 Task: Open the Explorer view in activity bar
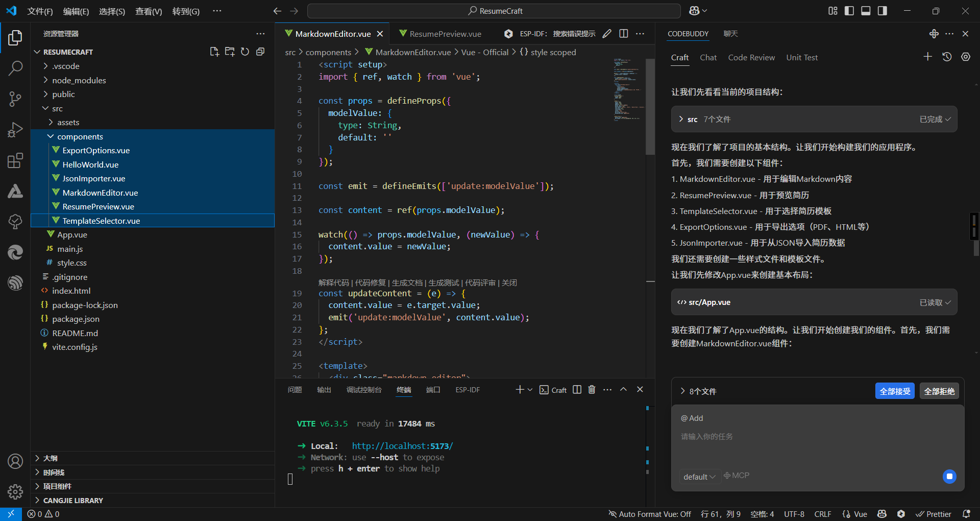pos(15,38)
